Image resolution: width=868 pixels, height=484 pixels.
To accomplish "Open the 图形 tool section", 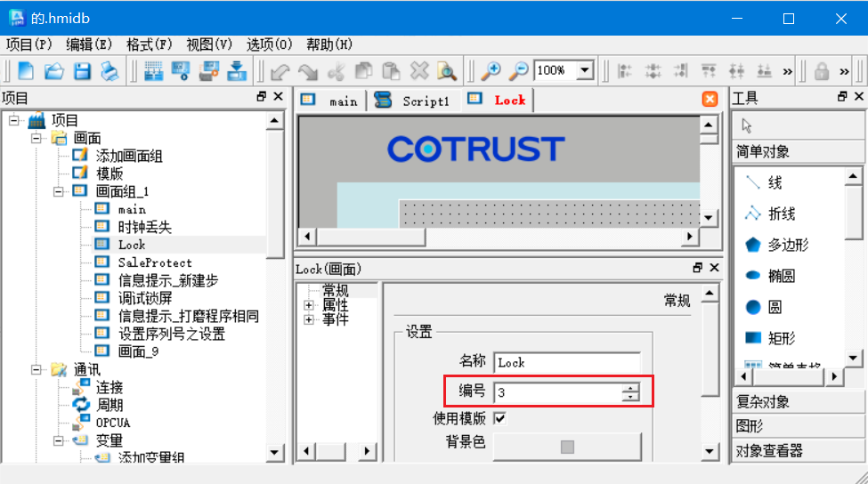I will (x=797, y=426).
